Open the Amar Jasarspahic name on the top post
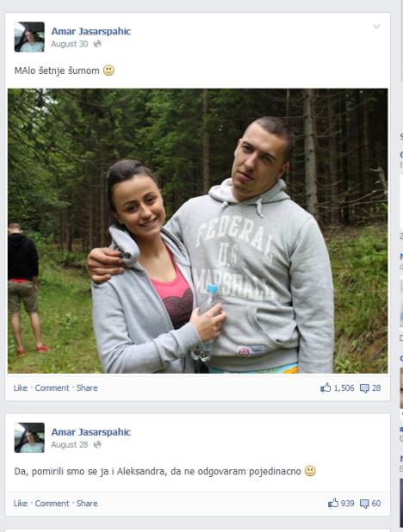This screenshot has height=532, width=403. 91,31
